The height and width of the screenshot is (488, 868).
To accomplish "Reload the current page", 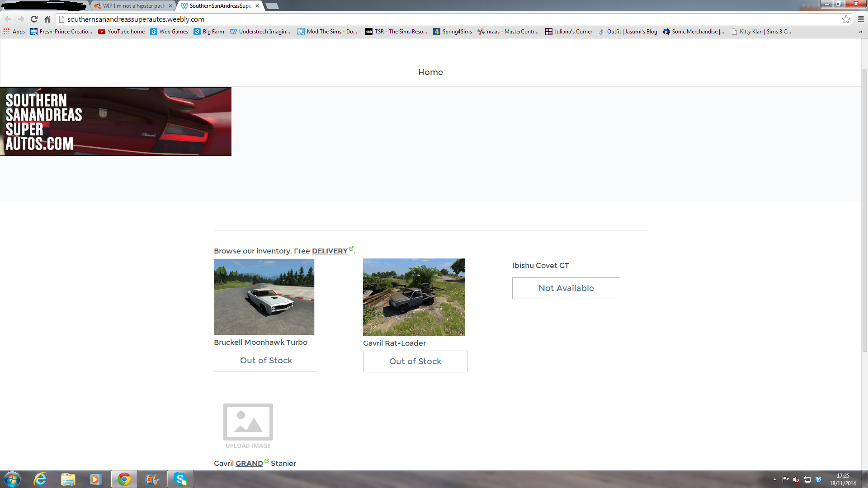I will 34,19.
